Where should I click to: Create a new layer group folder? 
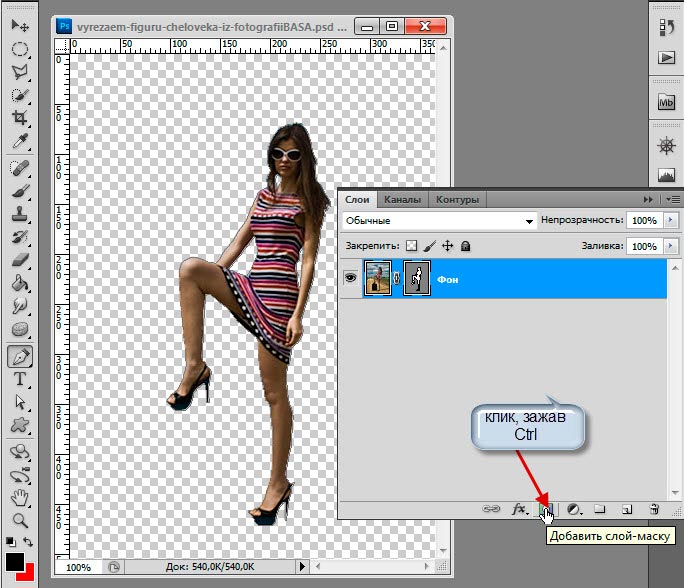tap(600, 510)
